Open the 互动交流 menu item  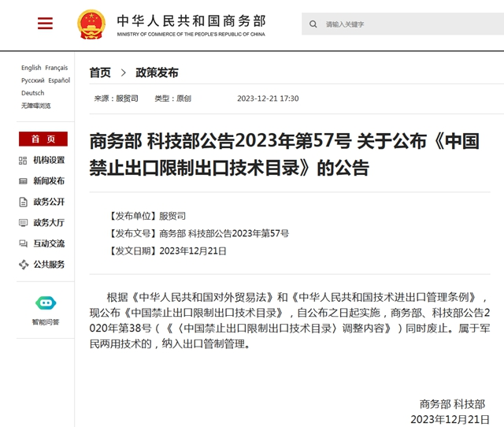[x=49, y=243]
